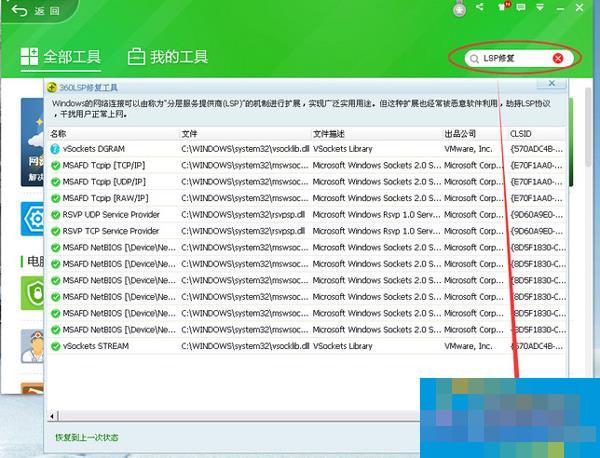Click Microsoft Windows Rsvp description in RSVP UDP row
Viewport: 600px width, 458px height.
377,215
